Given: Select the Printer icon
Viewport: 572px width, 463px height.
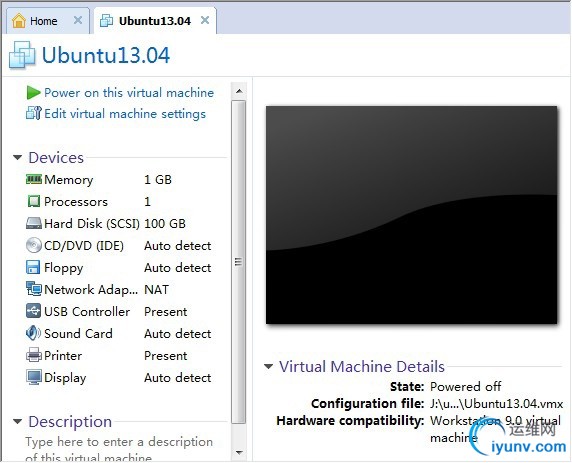Looking at the screenshot, I should 34,355.
